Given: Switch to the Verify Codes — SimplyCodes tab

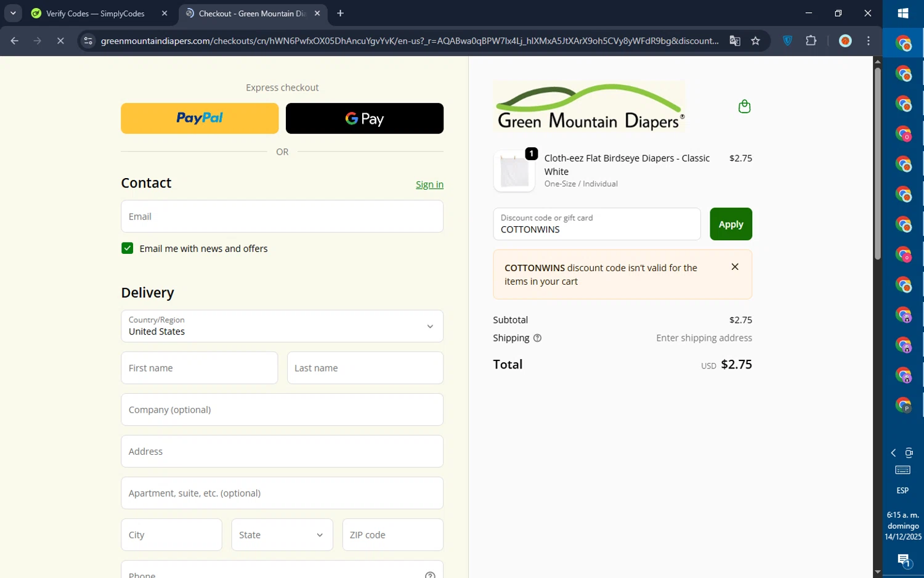Looking at the screenshot, I should coord(95,14).
